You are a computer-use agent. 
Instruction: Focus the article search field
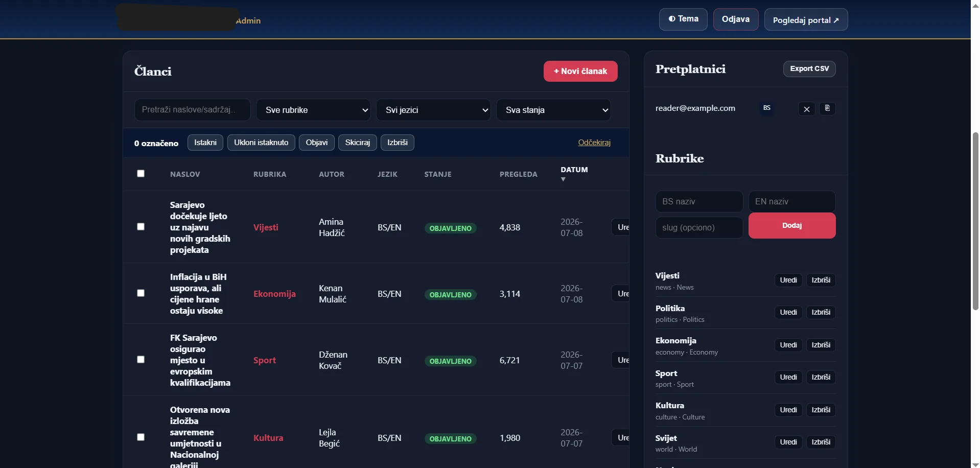point(192,110)
